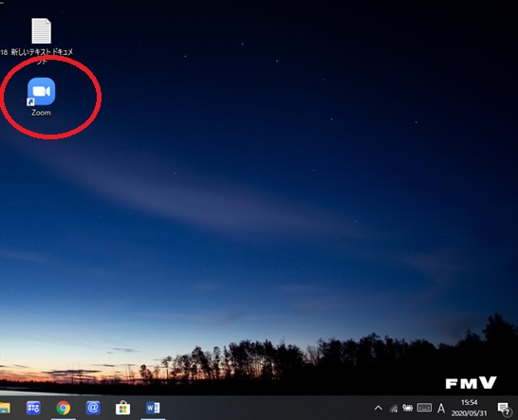The width and height of the screenshot is (518, 420).
Task: Select the Zoom shortcut icon on desktop
Action: (x=42, y=91)
